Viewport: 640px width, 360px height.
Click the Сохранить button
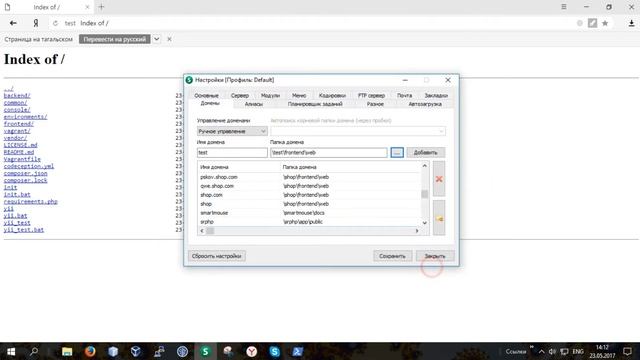tap(392, 256)
